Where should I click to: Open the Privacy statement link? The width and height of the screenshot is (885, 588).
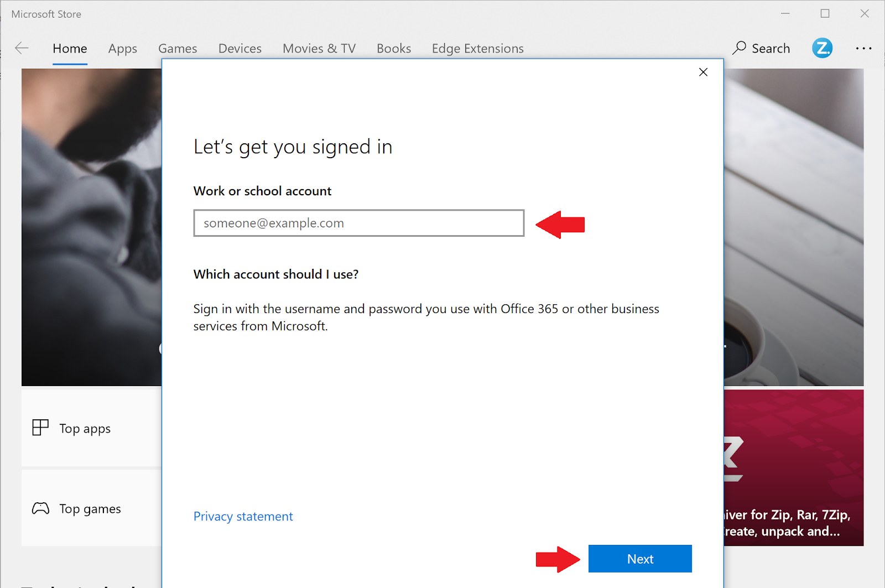243,516
